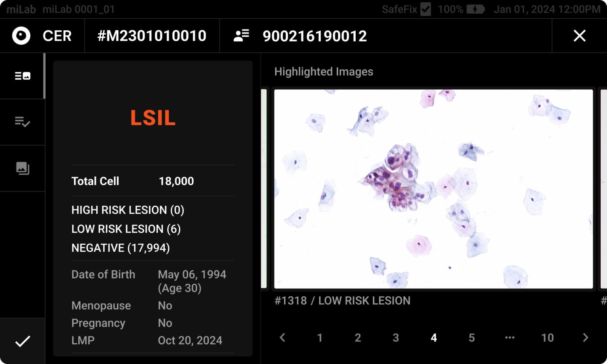Click the previous image sliver on left
The image size is (607, 364).
tap(264, 189)
